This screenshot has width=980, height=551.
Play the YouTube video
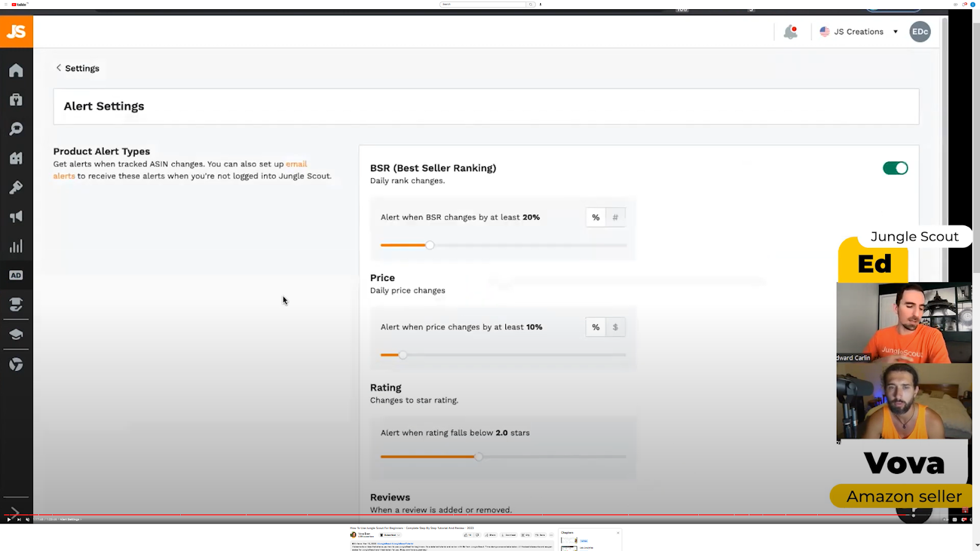click(x=9, y=520)
